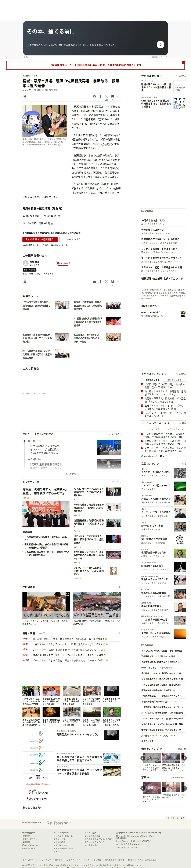Click ご案内 link beside 注目コンテンツ
191x868 pixels.
[183, 464]
